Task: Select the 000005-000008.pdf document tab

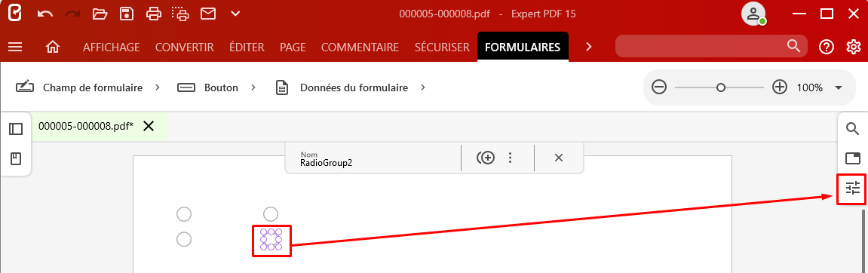Action: click(86, 126)
